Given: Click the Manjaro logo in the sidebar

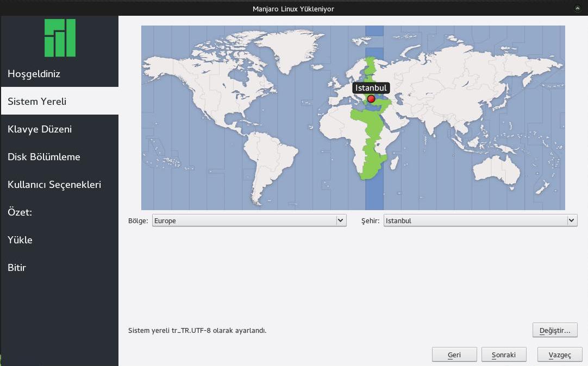Looking at the screenshot, I should pyautogui.click(x=60, y=38).
